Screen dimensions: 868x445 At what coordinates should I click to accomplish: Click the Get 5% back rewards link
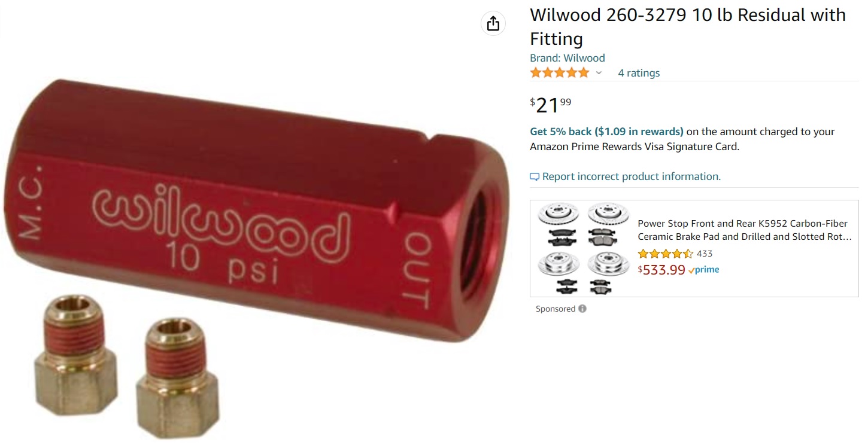point(606,132)
